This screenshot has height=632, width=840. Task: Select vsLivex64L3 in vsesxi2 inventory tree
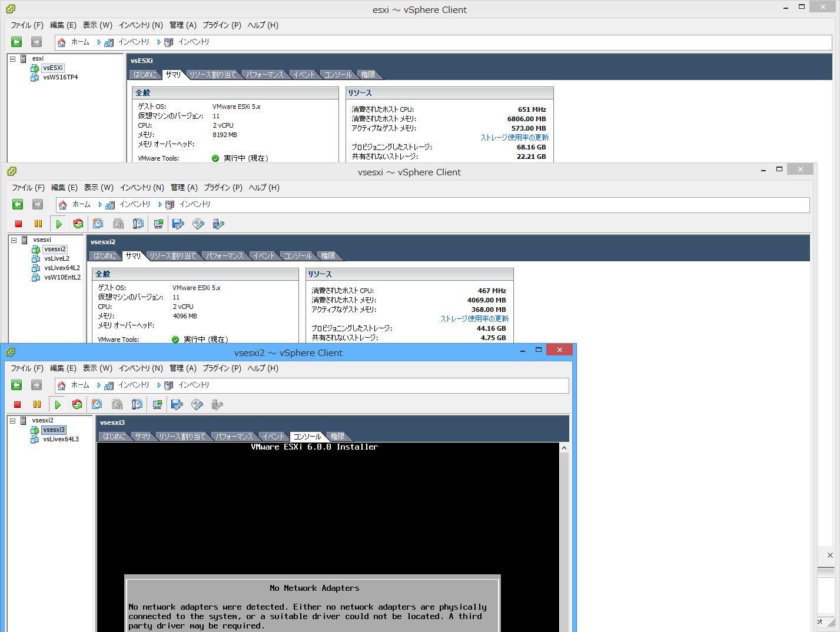click(61, 440)
